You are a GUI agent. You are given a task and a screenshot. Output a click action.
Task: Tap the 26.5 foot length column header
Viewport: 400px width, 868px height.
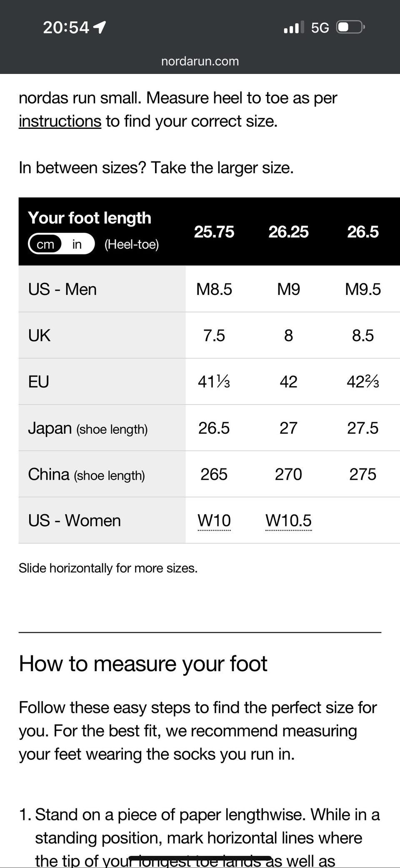point(363,232)
